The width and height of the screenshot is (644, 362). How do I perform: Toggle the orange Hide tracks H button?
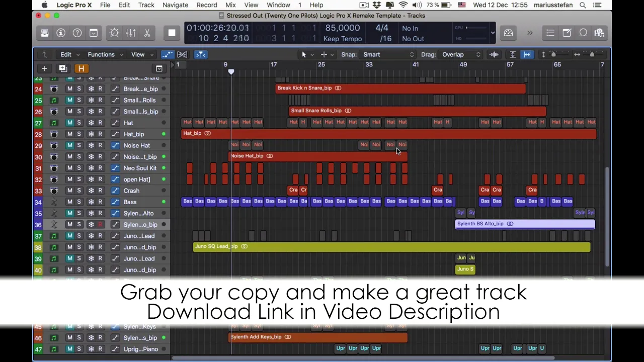click(81, 68)
